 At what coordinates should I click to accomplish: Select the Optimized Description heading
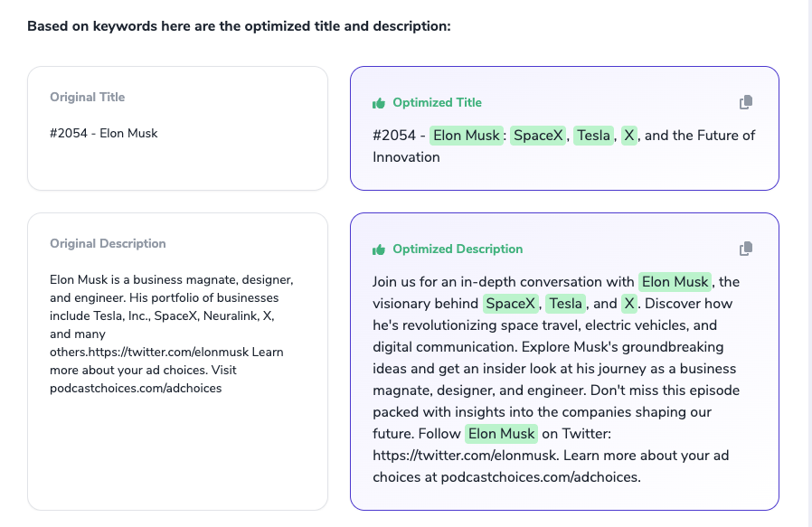[458, 249]
